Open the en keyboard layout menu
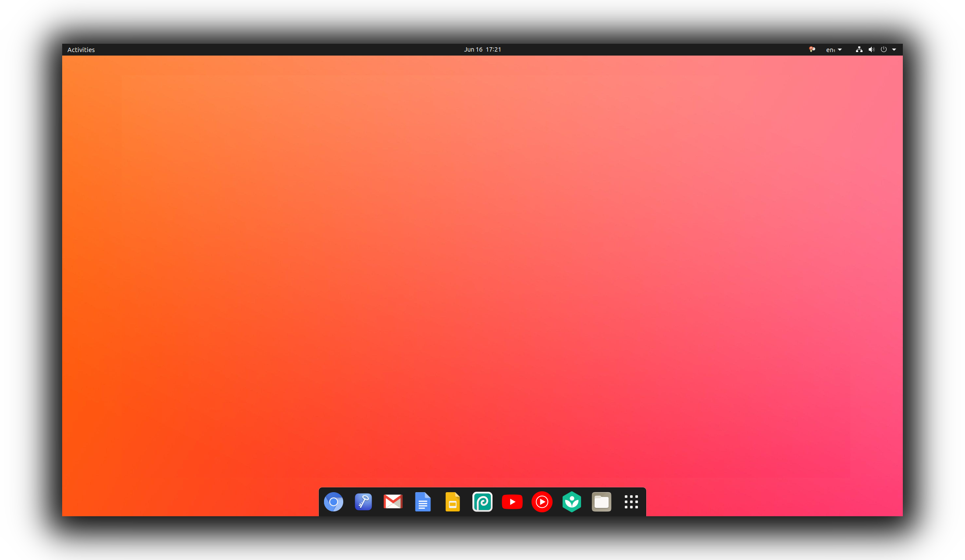 point(830,50)
